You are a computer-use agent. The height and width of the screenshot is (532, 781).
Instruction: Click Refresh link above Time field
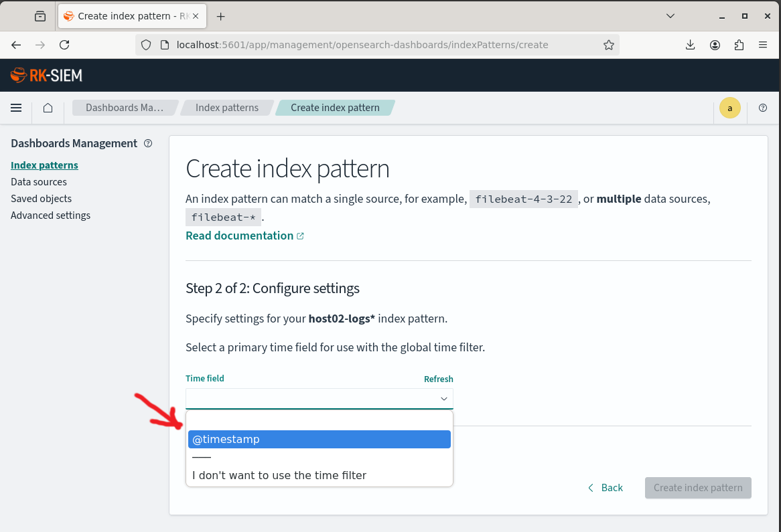pyautogui.click(x=438, y=379)
